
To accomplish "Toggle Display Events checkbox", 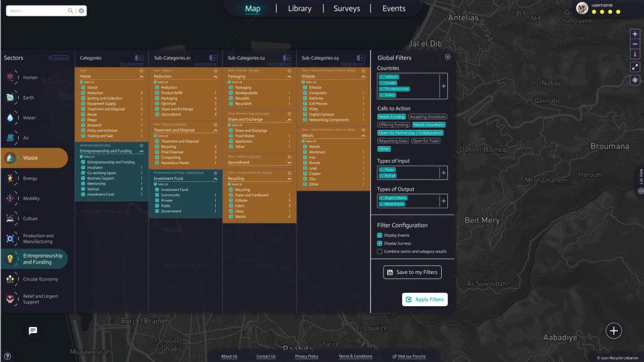I will click(x=380, y=235).
